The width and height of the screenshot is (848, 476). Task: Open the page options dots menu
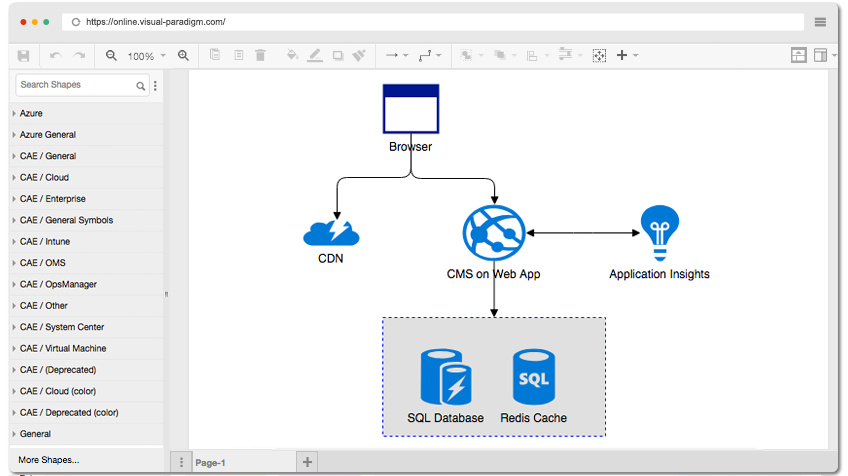pyautogui.click(x=181, y=462)
